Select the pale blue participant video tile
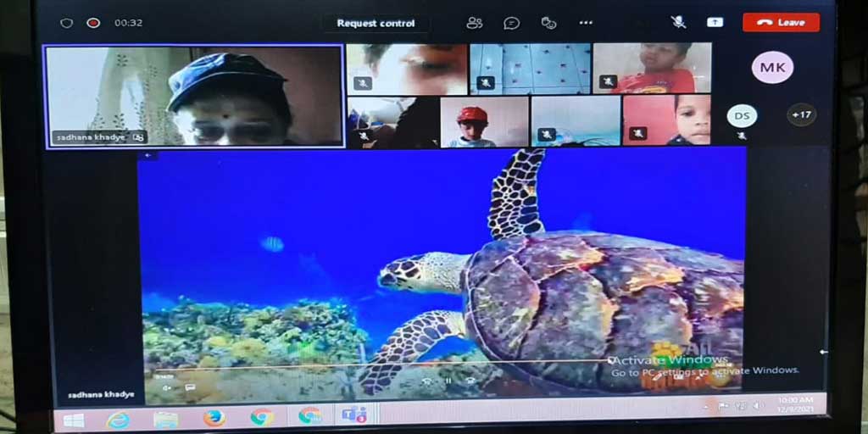 576,121
